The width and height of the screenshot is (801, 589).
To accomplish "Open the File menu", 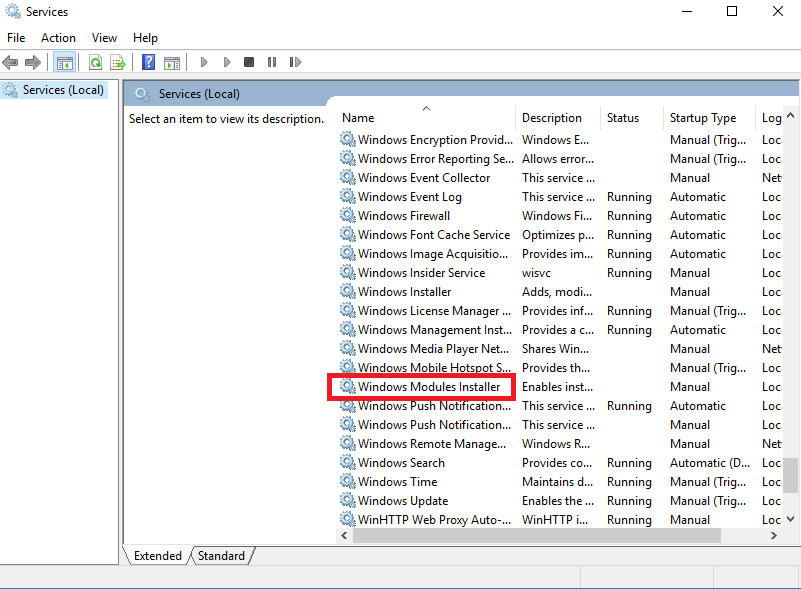I will point(16,38).
